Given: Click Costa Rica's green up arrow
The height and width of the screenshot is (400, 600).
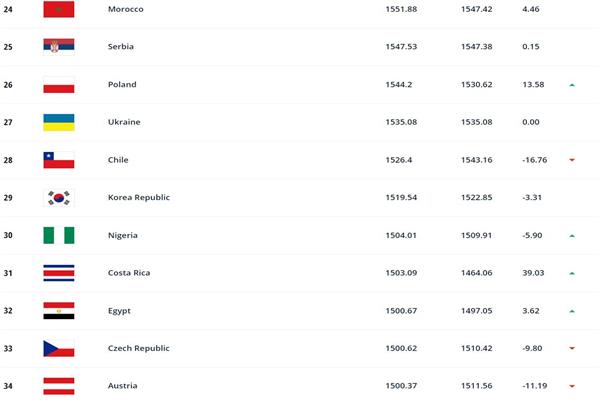Looking at the screenshot, I should tap(572, 273).
